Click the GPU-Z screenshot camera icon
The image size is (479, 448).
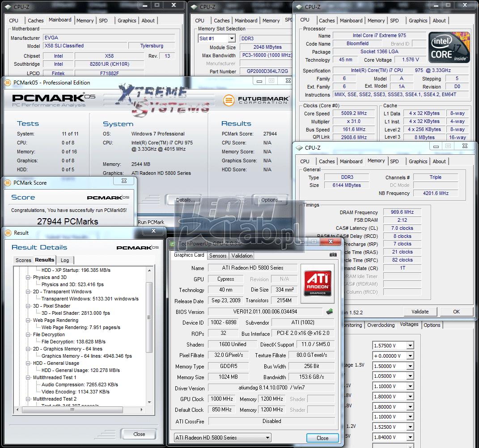(333, 255)
